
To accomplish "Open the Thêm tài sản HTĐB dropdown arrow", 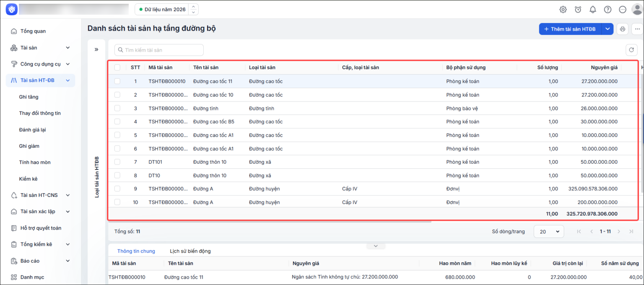I will [608, 29].
